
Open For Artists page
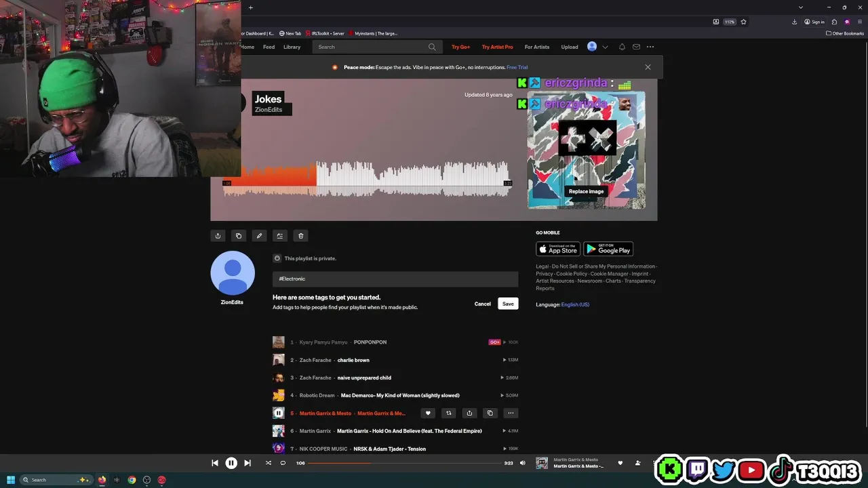point(537,47)
